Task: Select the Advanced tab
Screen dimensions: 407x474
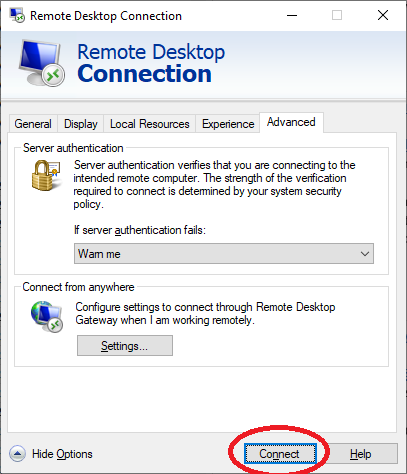Action: (x=291, y=122)
